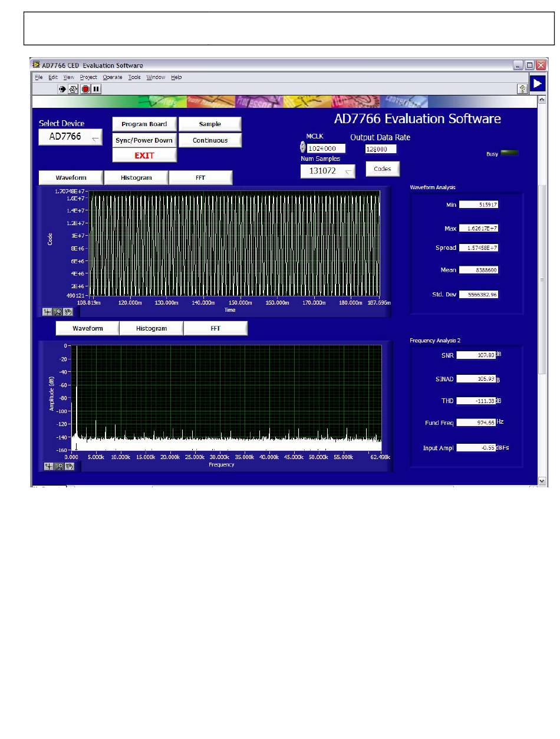The height and width of the screenshot is (739, 560).
Task: Click the MCLK value stepper arrows
Action: 303,149
